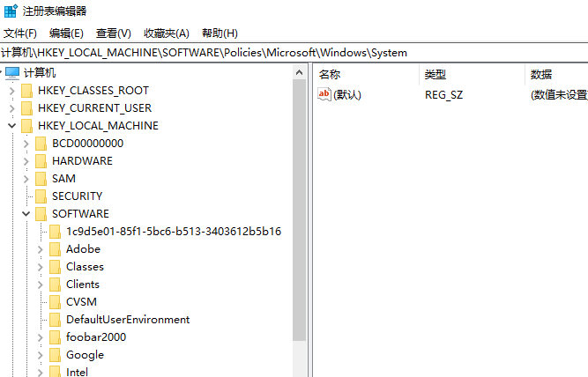Select foobar2000 key label
Screen dimensions: 588x377
point(96,337)
